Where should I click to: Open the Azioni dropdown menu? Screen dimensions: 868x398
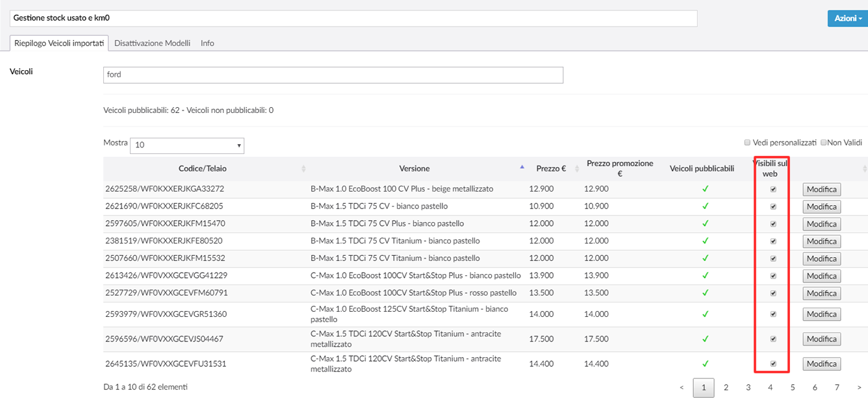pyautogui.click(x=847, y=18)
